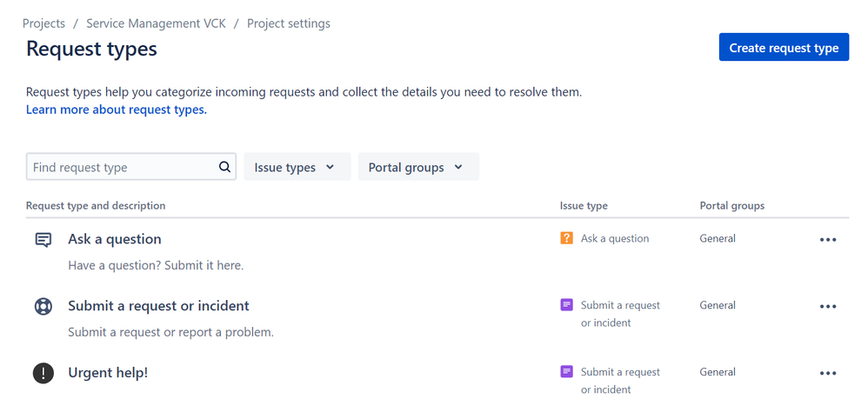The height and width of the screenshot is (419, 868).
Task: Open Learn more about request types link
Action: [x=117, y=110]
